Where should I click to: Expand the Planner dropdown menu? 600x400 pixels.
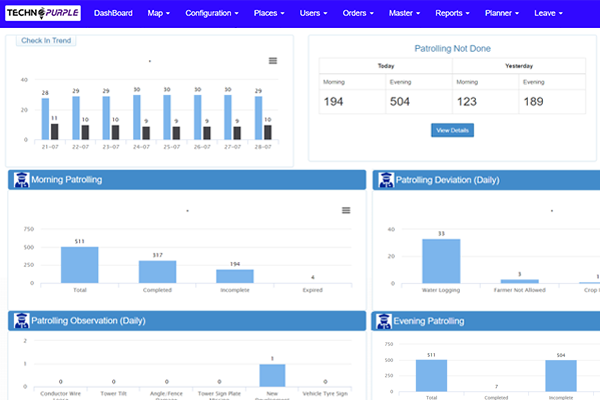click(x=502, y=13)
